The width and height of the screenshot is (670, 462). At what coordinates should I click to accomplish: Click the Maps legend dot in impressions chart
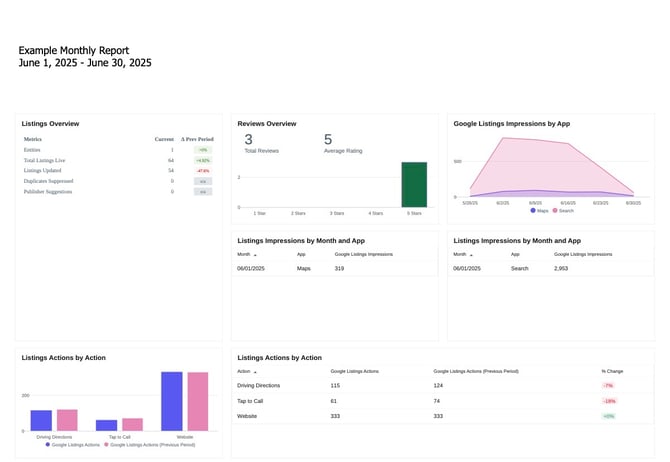(x=533, y=211)
